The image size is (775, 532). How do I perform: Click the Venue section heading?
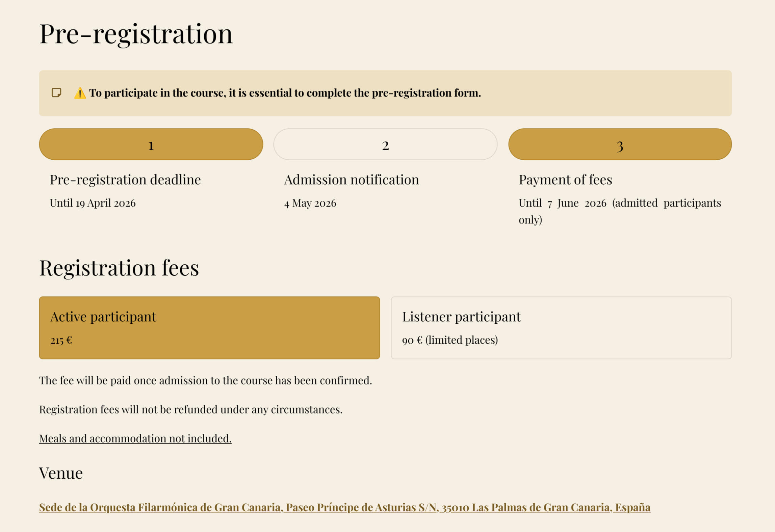click(61, 473)
